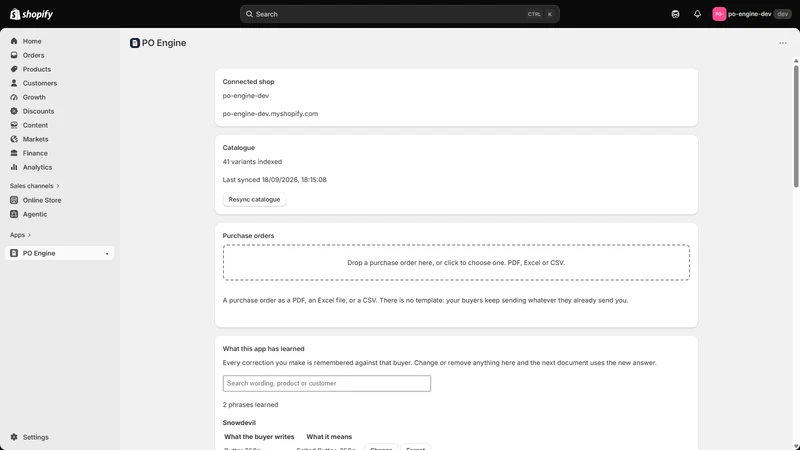The height and width of the screenshot is (450, 800).
Task: Click the What it means column header
Action: click(329, 437)
